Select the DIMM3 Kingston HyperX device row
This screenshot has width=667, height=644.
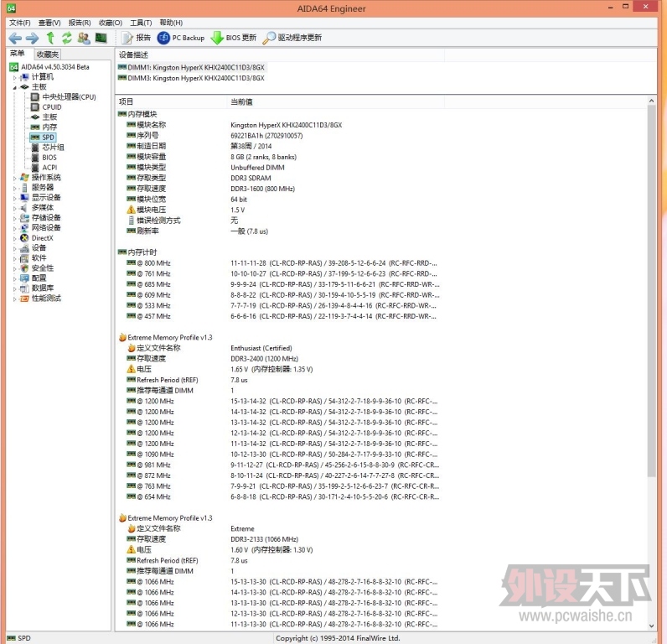[191, 78]
